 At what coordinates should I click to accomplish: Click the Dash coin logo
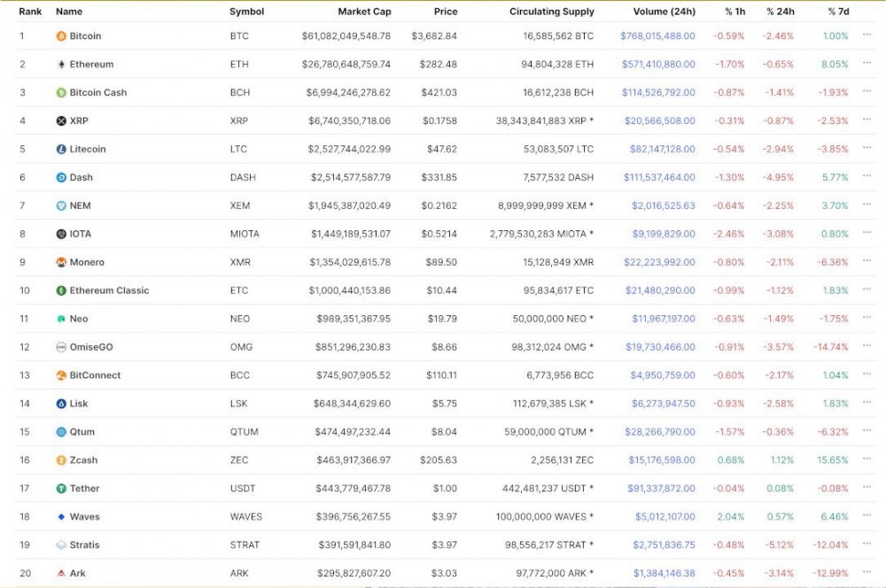click(x=61, y=177)
